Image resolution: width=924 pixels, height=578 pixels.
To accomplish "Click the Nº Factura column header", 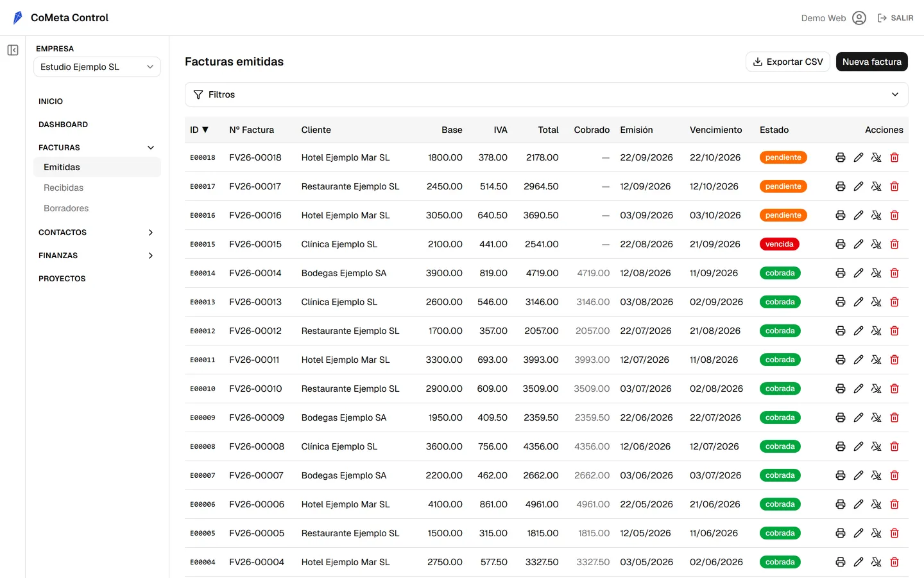I will point(252,130).
